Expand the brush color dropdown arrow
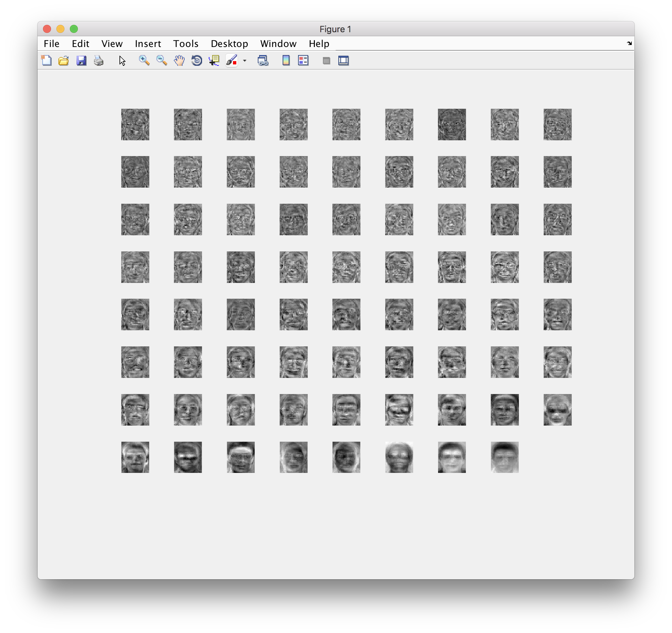 pyautogui.click(x=245, y=61)
